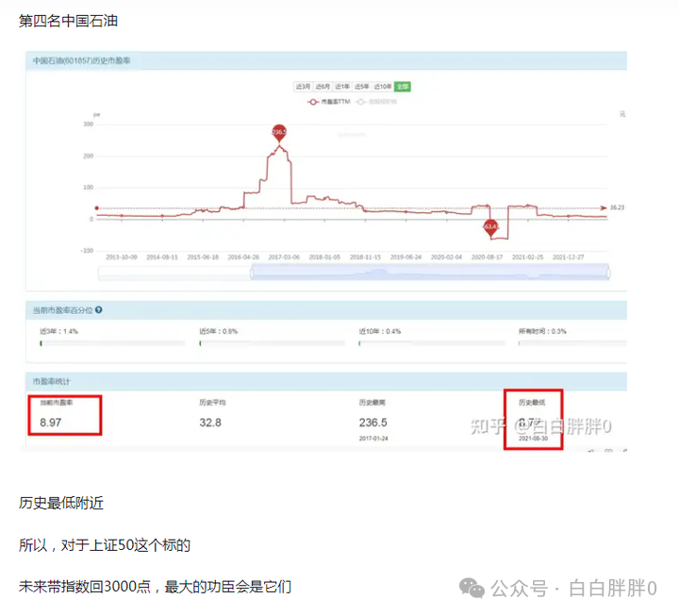This screenshot has height=616, width=679.
Task: Toggle the greyed-out second legend series
Action: click(x=376, y=102)
